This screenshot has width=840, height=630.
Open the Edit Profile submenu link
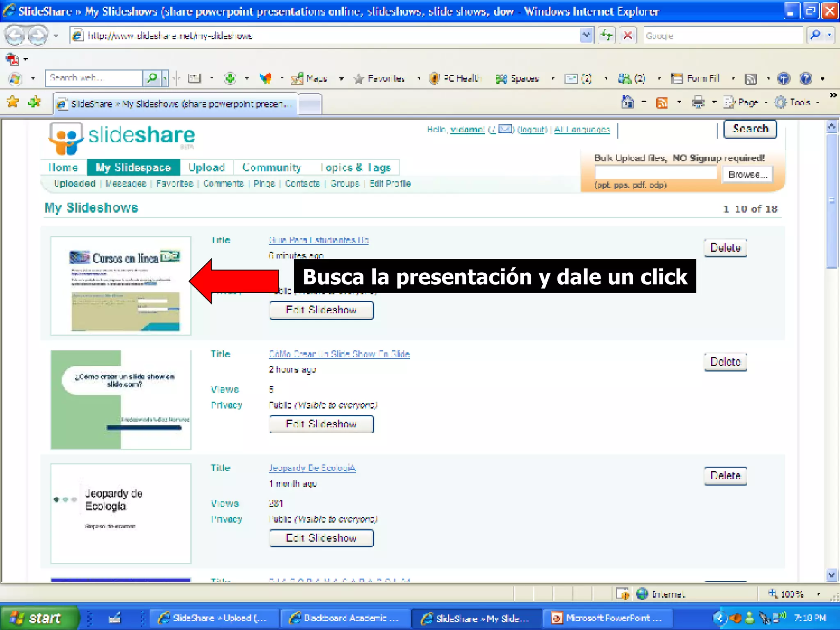390,183
